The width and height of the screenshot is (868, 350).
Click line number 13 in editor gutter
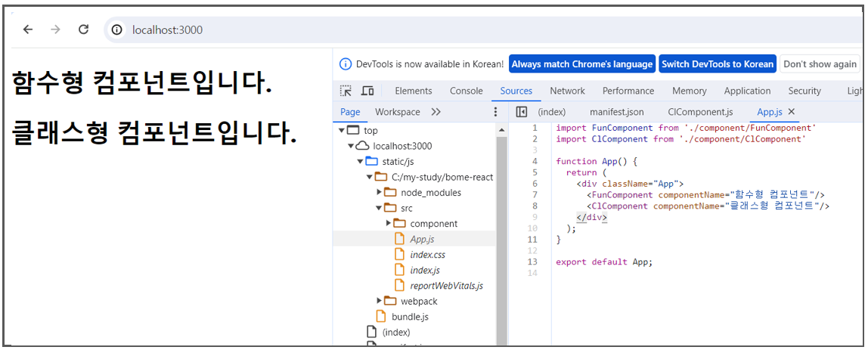(x=533, y=262)
